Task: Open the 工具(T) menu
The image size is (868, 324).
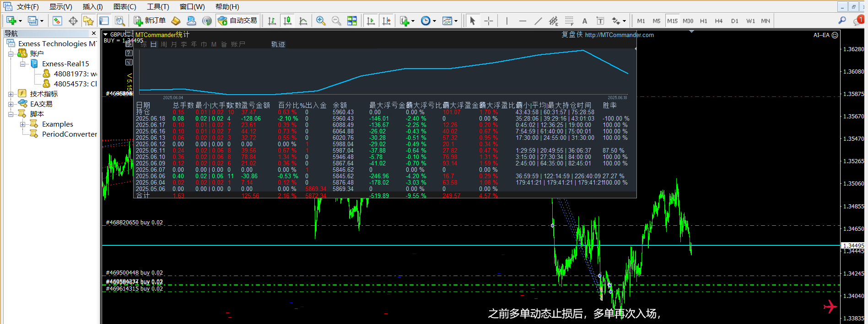Action: point(158,7)
